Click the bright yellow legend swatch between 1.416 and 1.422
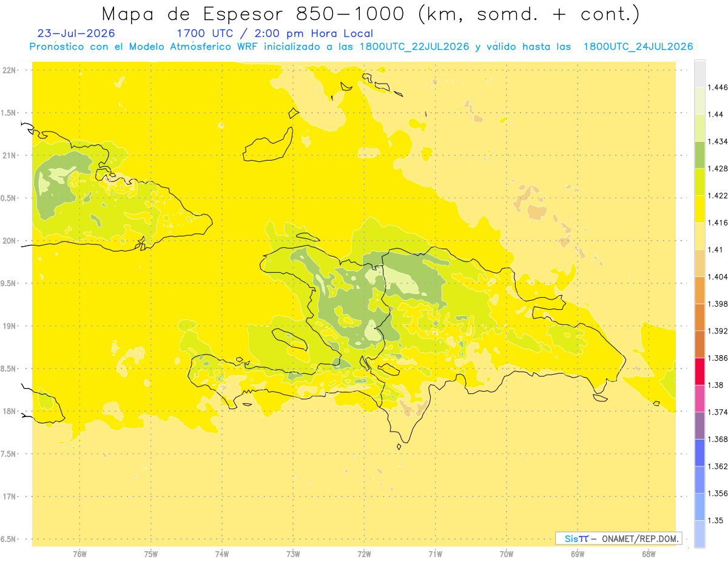 click(699, 209)
